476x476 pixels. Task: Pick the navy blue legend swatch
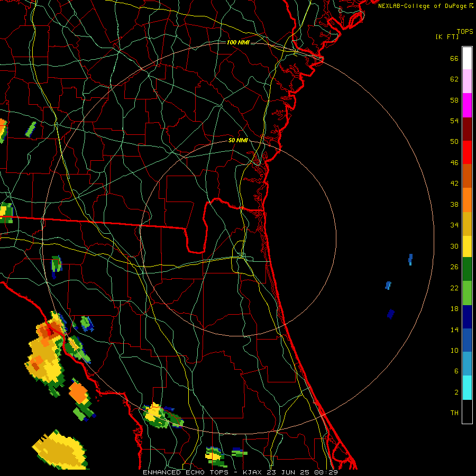click(x=467, y=317)
